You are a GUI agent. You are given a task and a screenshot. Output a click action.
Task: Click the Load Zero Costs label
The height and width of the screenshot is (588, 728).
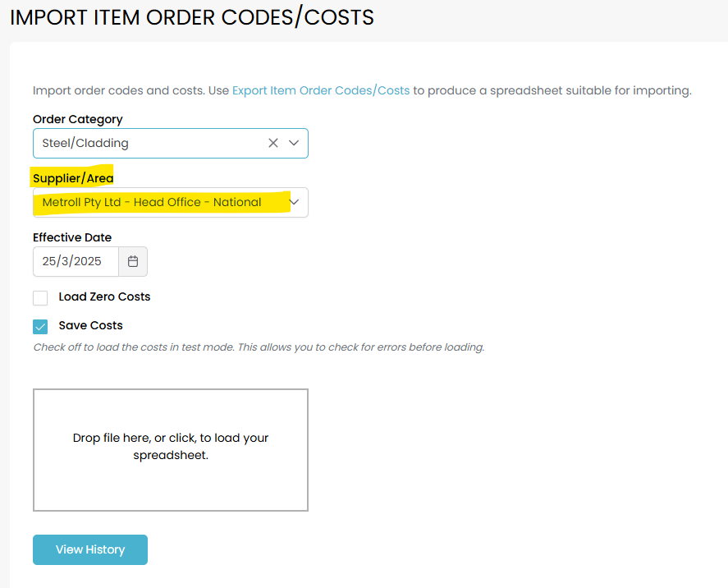(x=104, y=296)
